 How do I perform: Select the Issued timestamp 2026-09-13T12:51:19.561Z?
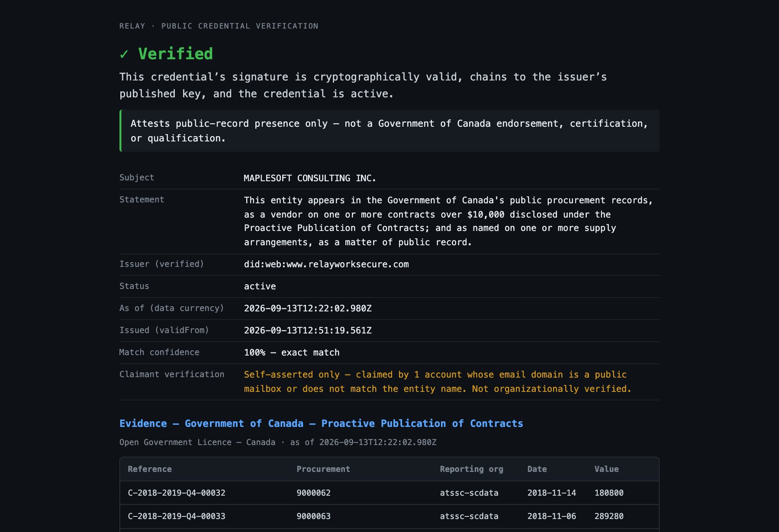[308, 330]
